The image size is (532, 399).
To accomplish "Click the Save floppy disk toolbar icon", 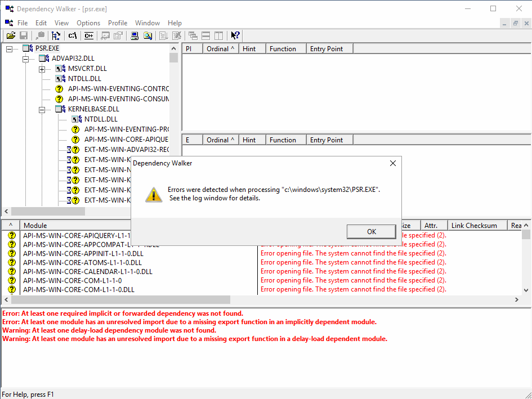I will pos(24,35).
